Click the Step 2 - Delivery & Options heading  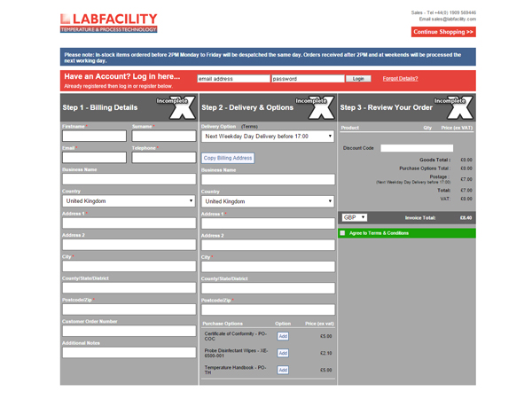click(x=247, y=107)
